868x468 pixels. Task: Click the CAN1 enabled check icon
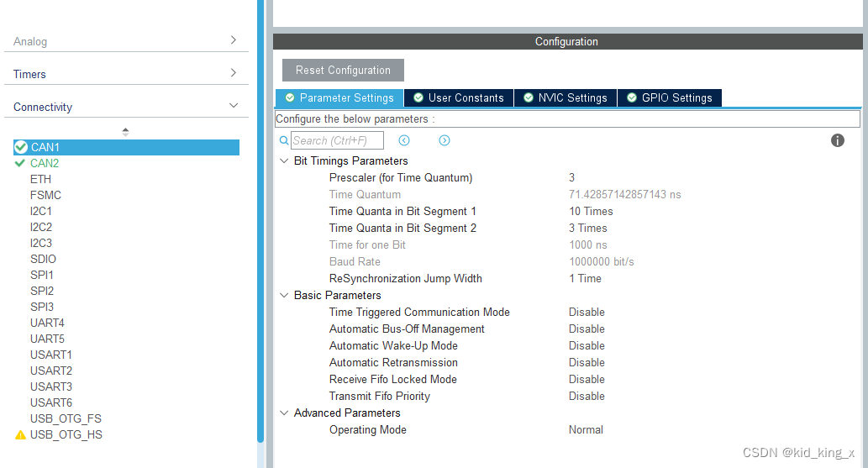tap(21, 147)
